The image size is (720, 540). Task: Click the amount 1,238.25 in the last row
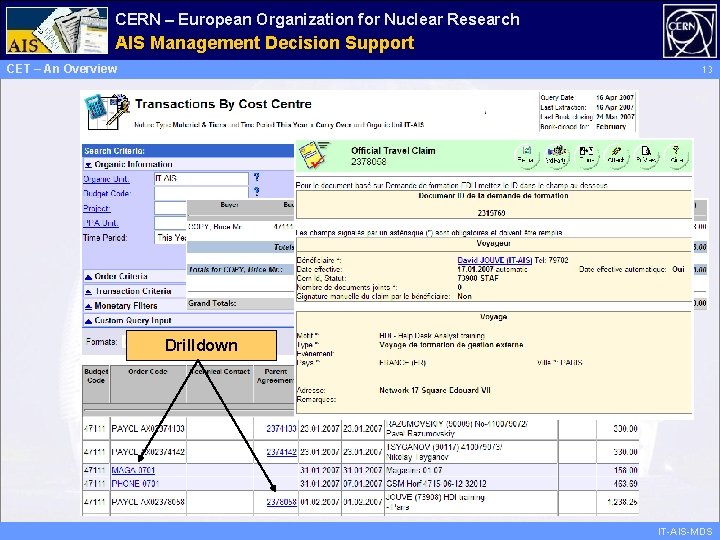coord(622,502)
